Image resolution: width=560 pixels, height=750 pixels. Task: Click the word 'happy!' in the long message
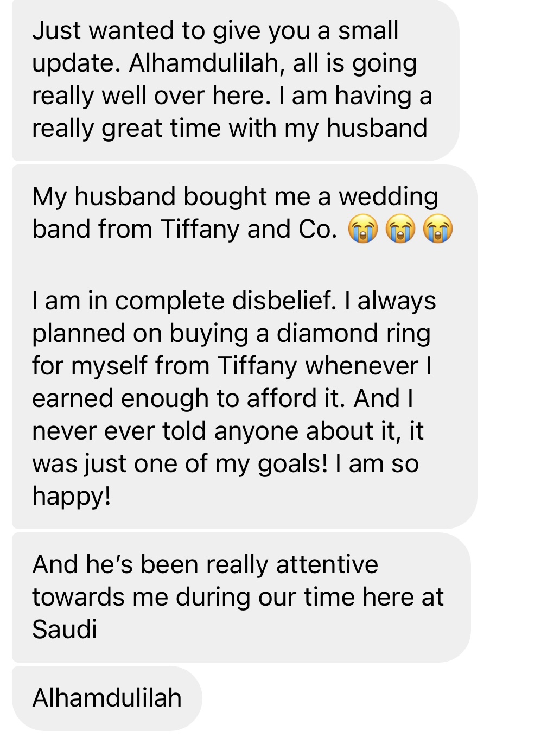pos(72,497)
